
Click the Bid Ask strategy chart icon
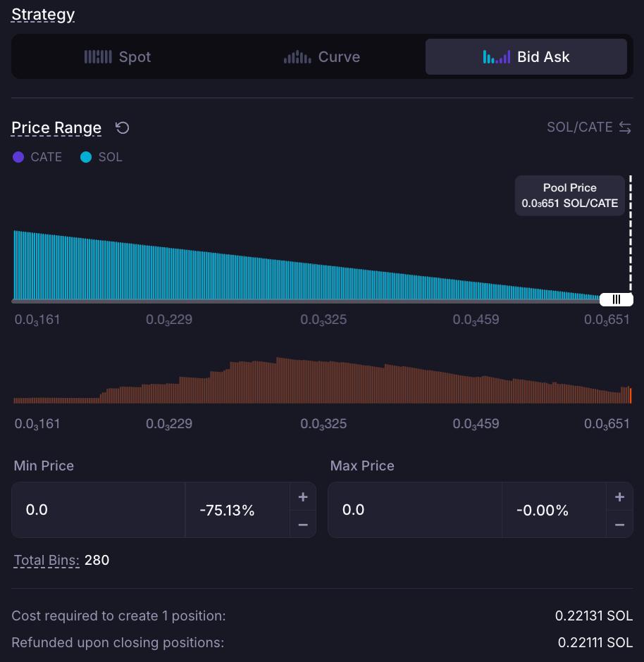coord(497,56)
